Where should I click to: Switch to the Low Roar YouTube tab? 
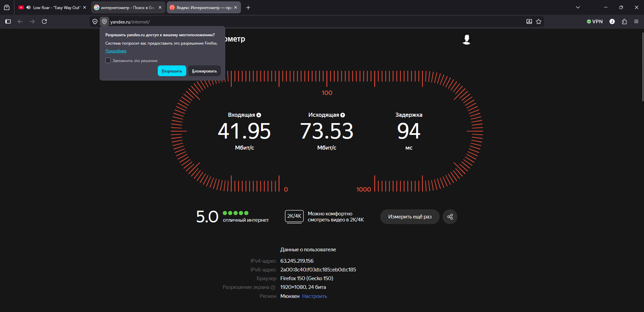[x=53, y=7]
